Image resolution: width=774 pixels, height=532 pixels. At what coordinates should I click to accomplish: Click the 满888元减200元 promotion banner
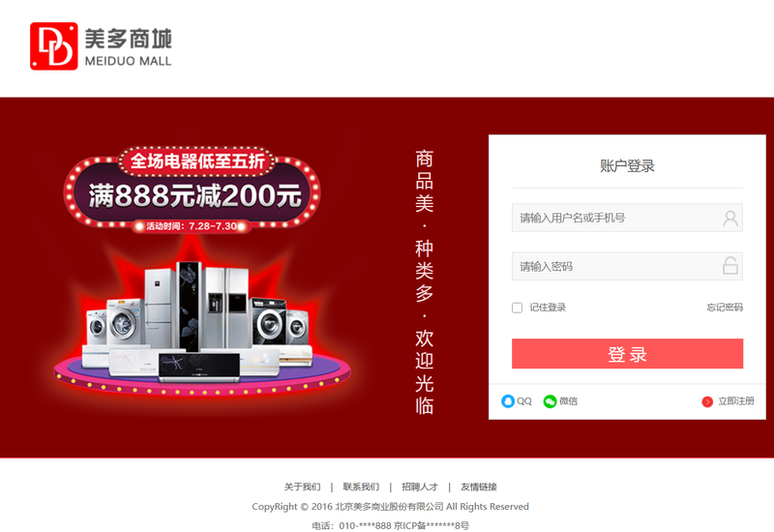click(x=193, y=190)
